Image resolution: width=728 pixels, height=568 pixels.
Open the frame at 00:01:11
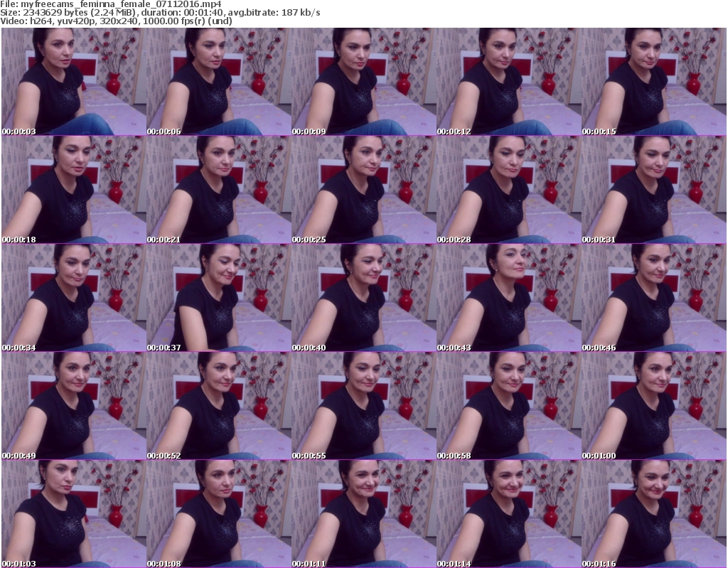click(363, 514)
